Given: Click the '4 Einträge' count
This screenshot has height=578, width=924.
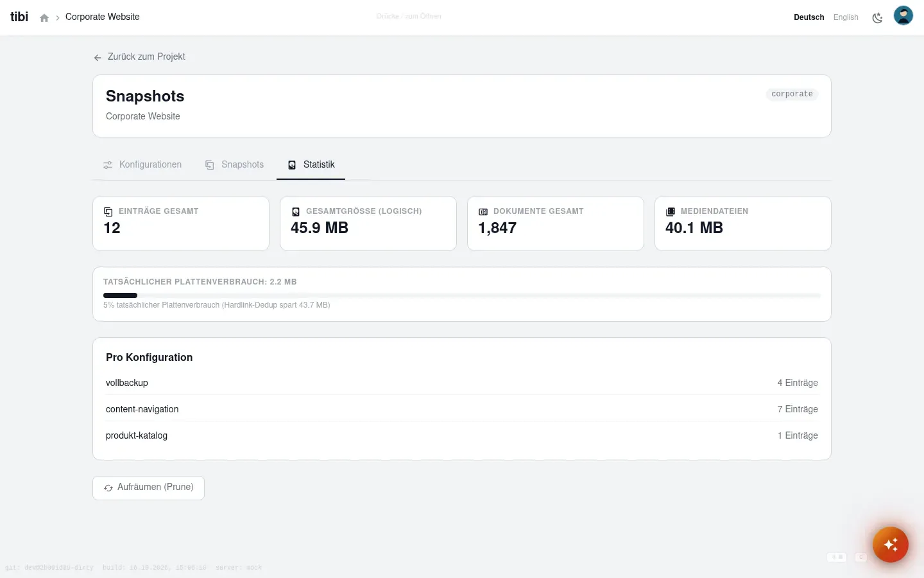Looking at the screenshot, I should click(x=798, y=383).
